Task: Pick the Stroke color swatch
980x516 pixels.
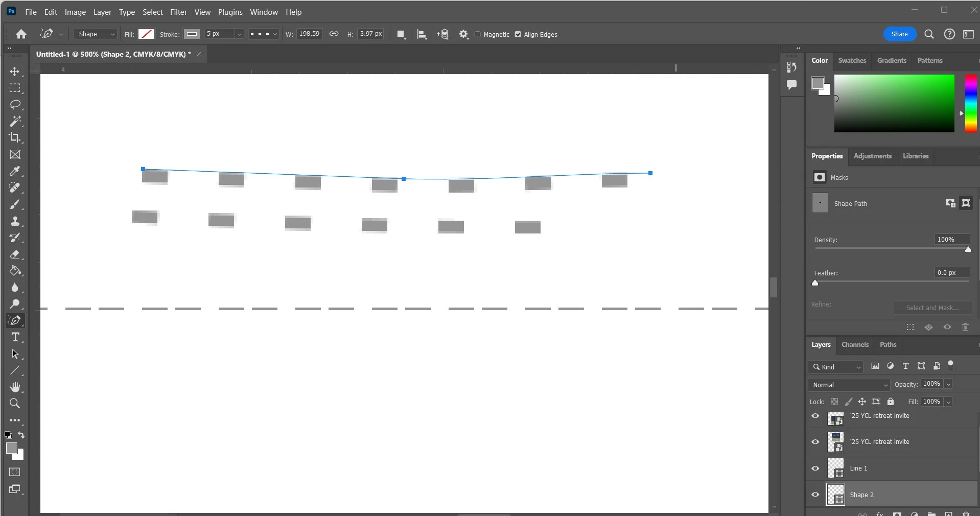Action: coord(192,34)
